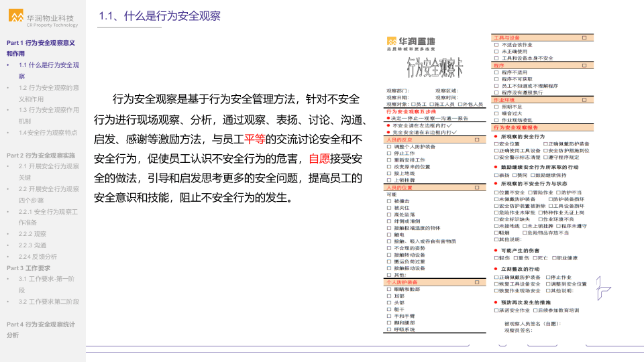This screenshot has width=644, height=362.
Task: Tick the 停止作业 checkbox
Action: click(548, 278)
